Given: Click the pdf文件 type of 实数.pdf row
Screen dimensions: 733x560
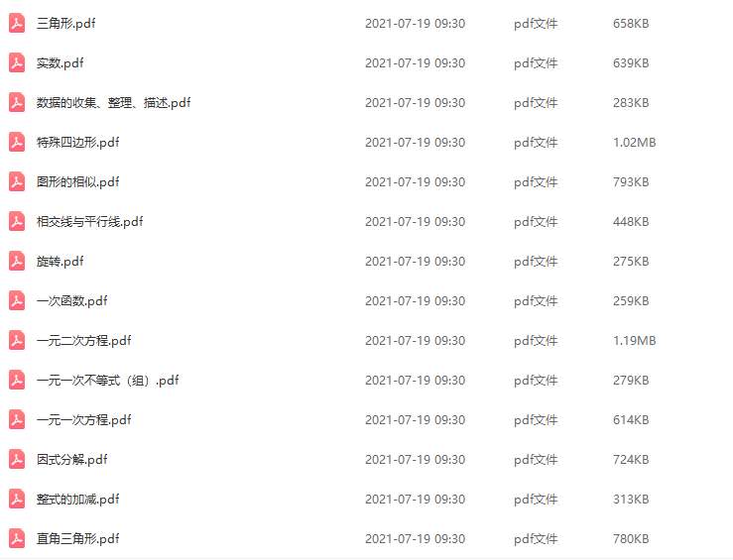Looking at the screenshot, I should pos(536,63).
